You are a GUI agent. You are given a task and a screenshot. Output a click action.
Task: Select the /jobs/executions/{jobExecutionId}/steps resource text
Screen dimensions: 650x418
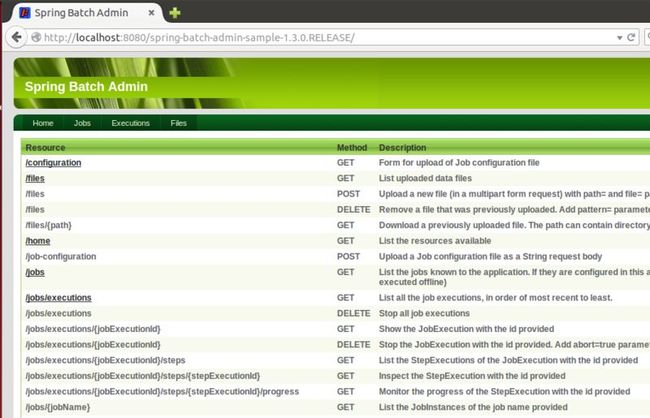[x=105, y=360]
